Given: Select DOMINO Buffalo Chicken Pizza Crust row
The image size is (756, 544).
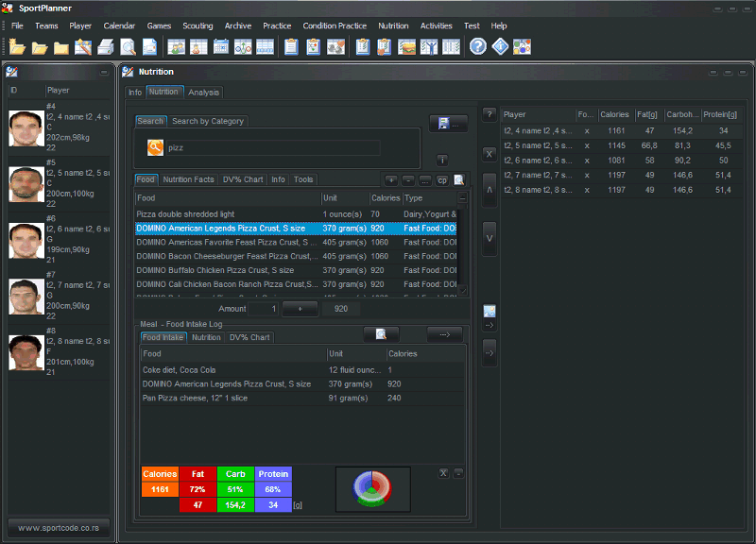Looking at the screenshot, I should coord(296,270).
